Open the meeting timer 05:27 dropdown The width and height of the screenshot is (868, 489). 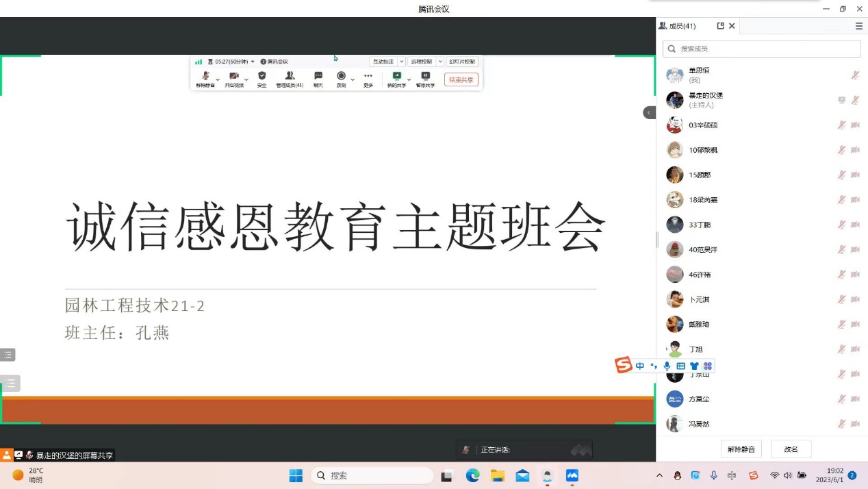(231, 62)
